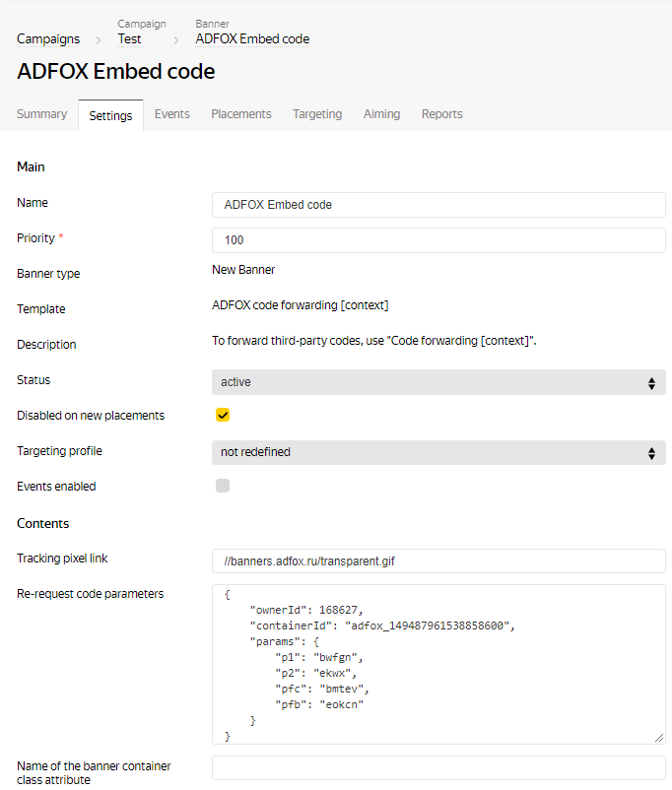Open the Targeting profile dropdown
Image resolution: width=672 pixels, height=790 pixels.
tap(438, 453)
